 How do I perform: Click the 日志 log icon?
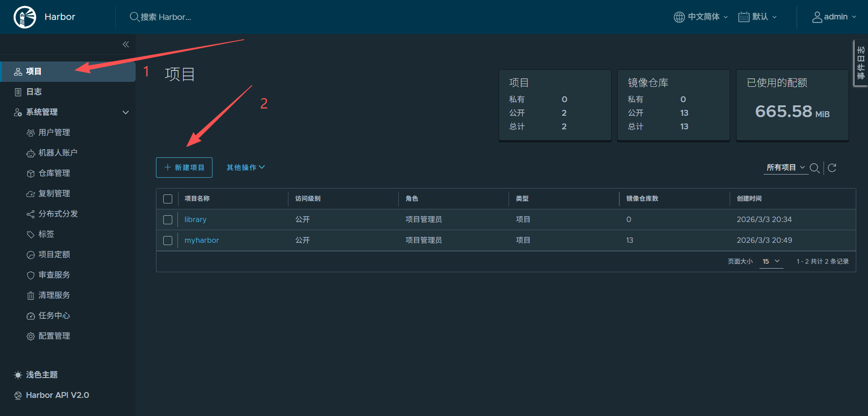click(18, 92)
